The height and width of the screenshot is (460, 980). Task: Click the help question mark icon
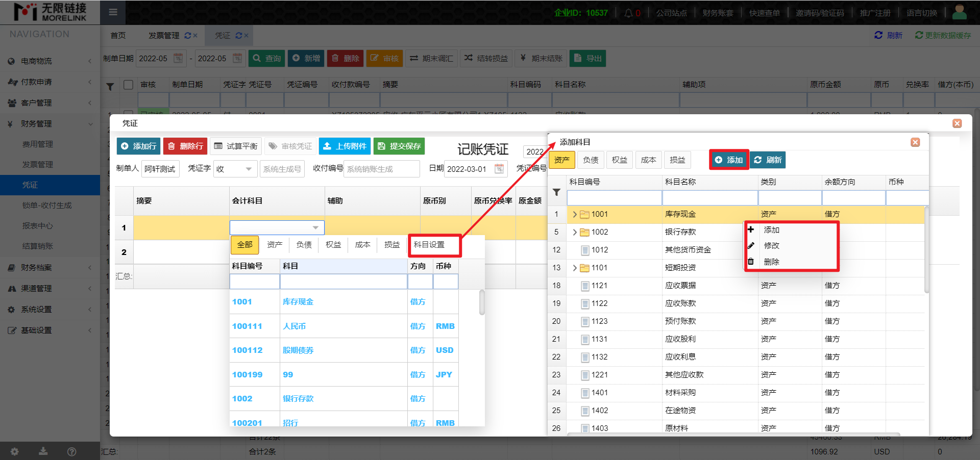click(71, 451)
